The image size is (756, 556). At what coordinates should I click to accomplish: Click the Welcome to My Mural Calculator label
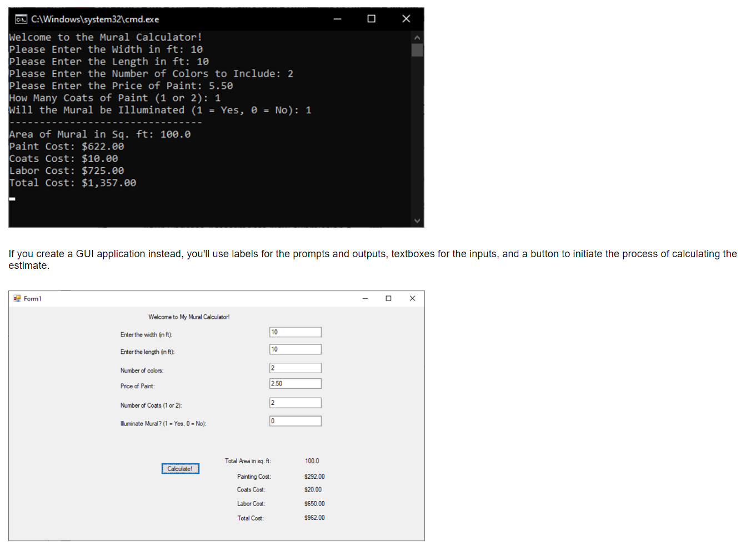(189, 317)
